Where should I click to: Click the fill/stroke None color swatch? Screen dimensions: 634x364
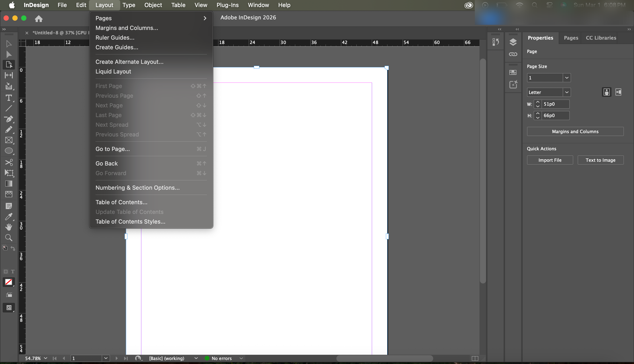point(9,282)
